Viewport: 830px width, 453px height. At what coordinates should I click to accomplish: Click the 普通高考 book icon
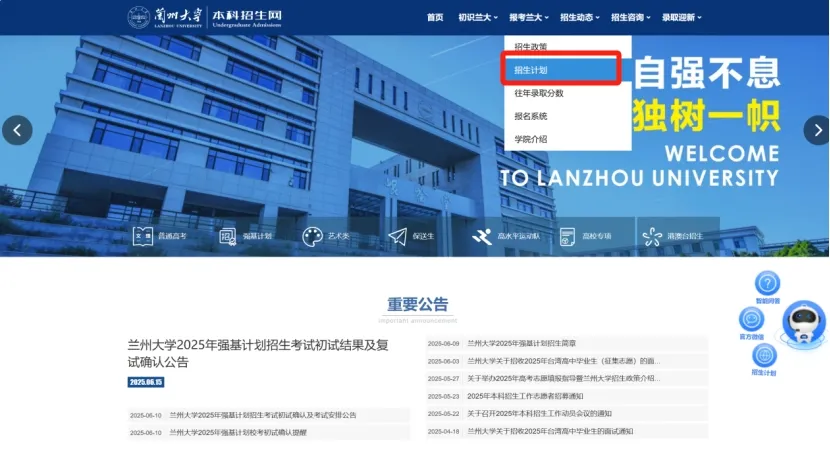click(x=144, y=237)
